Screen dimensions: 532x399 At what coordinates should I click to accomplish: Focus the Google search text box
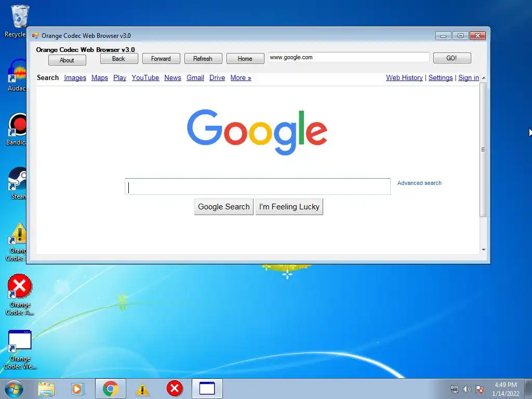(258, 187)
